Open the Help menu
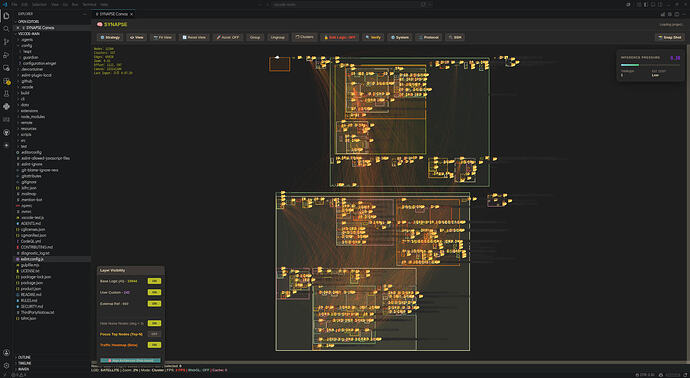The image size is (690, 378). pyautogui.click(x=104, y=4)
